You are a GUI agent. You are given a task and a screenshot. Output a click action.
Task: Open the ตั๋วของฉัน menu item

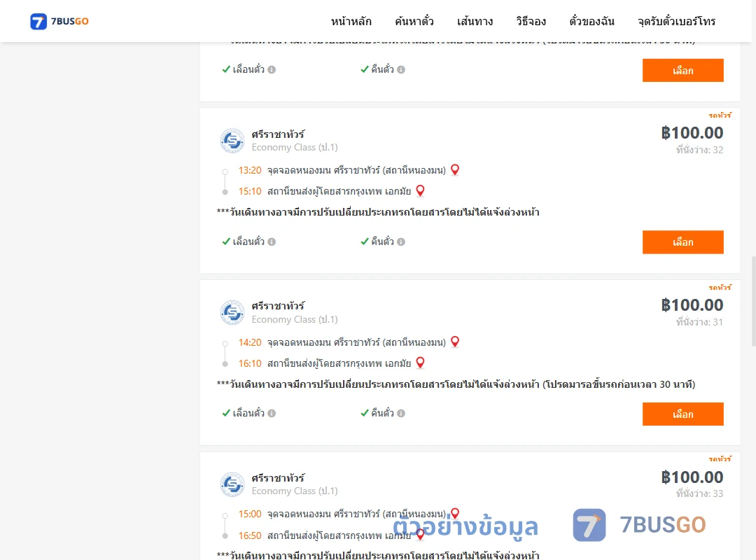pyautogui.click(x=591, y=21)
